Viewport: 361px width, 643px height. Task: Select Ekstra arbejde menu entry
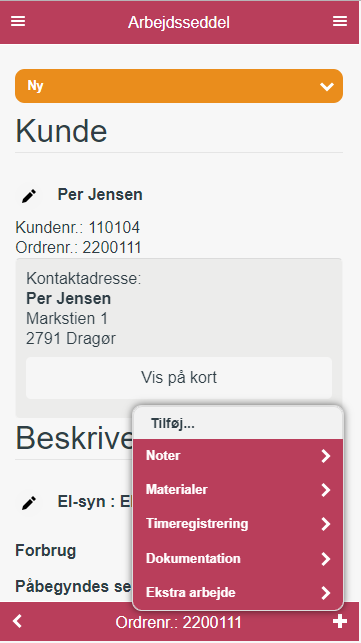[238, 593]
